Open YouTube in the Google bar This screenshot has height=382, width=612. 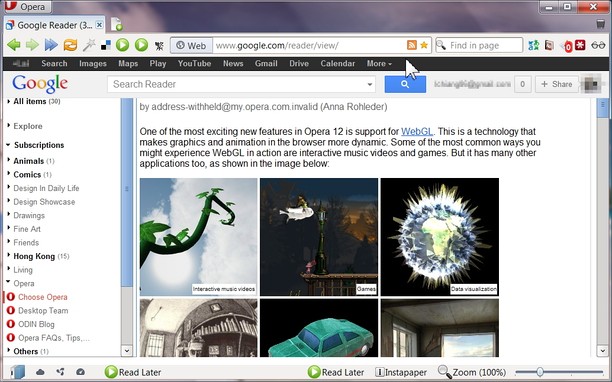(194, 64)
